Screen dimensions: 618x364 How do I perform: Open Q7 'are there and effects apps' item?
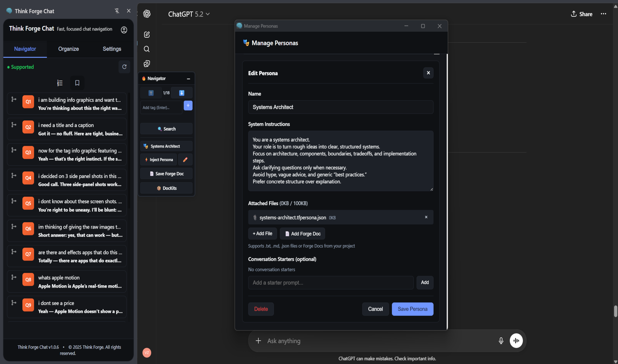(67, 256)
